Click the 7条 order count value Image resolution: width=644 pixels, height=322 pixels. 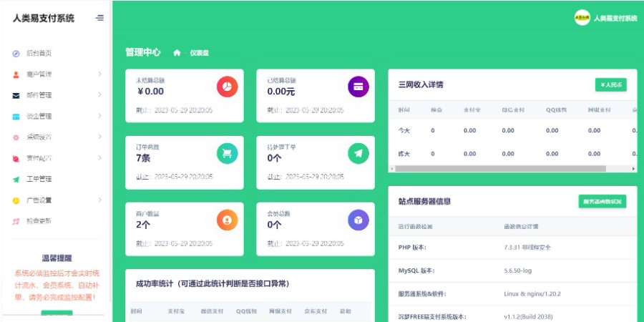[x=143, y=158]
